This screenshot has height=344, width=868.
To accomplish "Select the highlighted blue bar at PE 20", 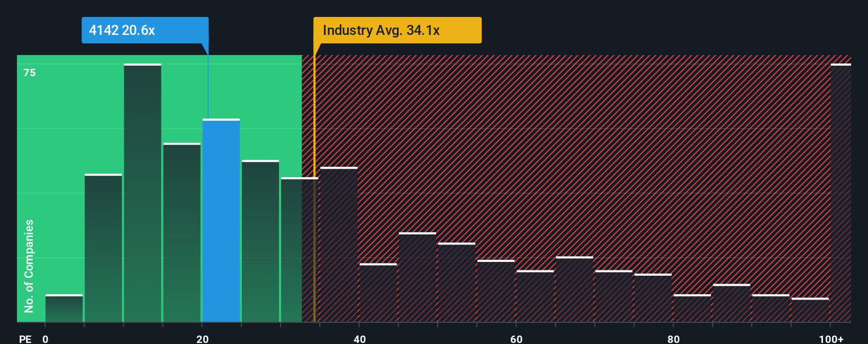I will pyautogui.click(x=221, y=220).
